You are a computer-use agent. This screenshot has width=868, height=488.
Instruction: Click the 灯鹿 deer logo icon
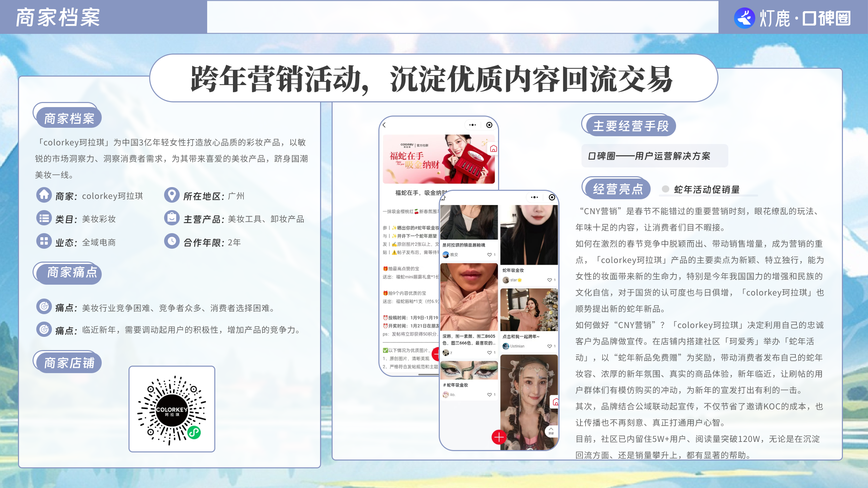745,18
